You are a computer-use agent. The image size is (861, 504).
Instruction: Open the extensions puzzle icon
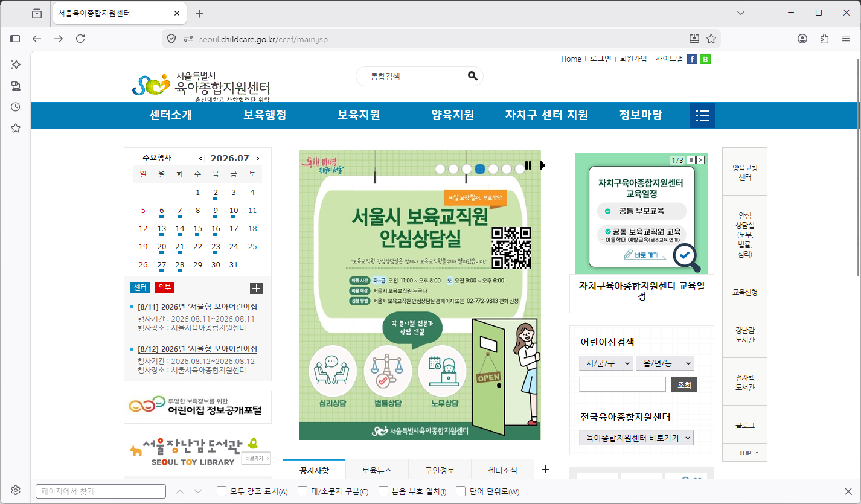(824, 39)
